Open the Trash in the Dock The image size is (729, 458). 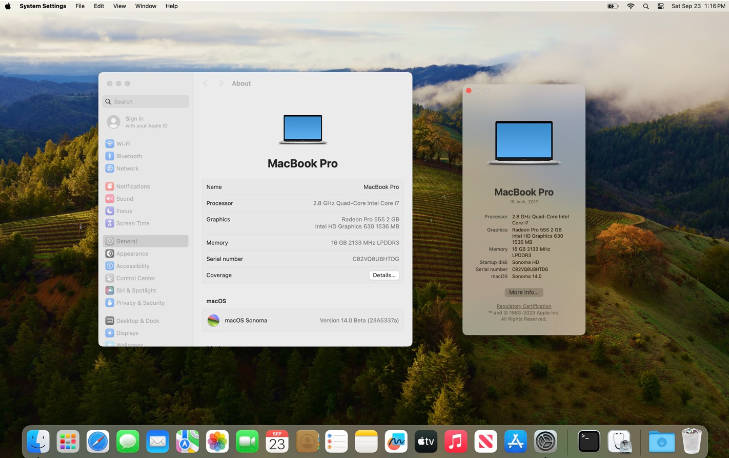tap(691, 441)
